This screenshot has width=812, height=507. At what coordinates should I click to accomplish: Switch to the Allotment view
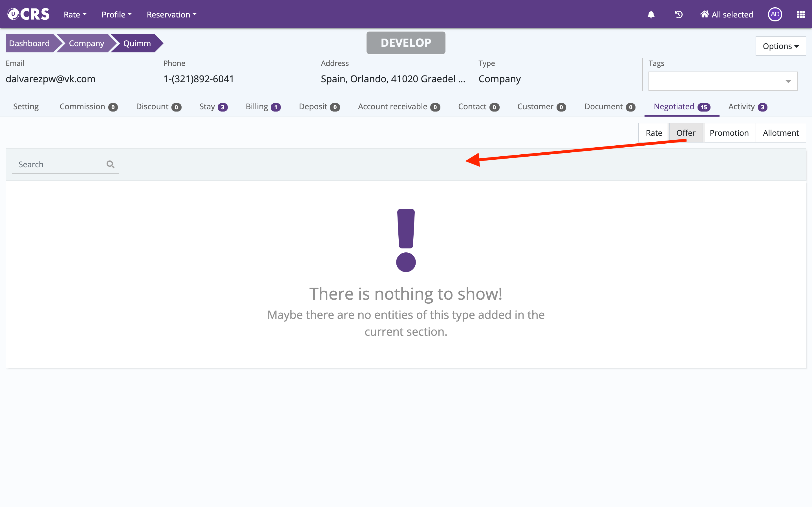780,133
